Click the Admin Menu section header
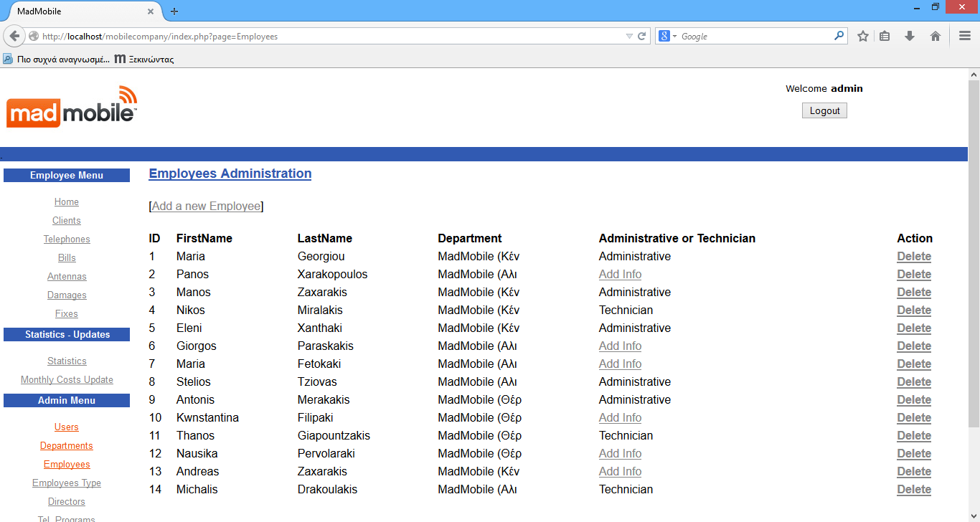Screen dimensions: 980x522 click(x=67, y=401)
